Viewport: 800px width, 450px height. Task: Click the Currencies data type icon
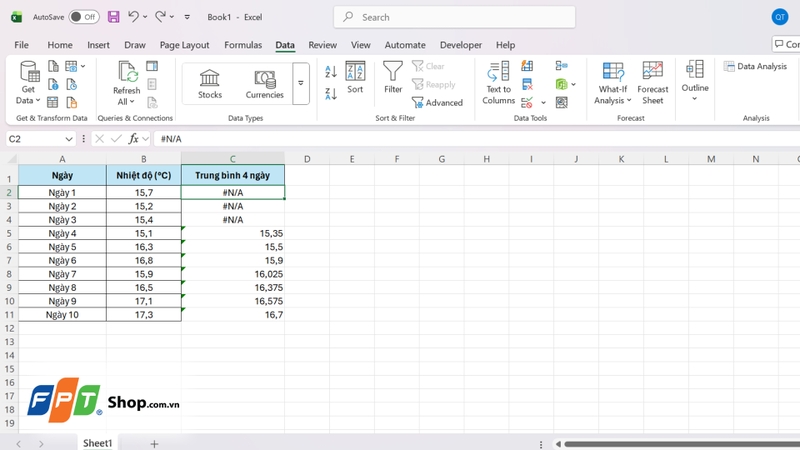coord(264,79)
